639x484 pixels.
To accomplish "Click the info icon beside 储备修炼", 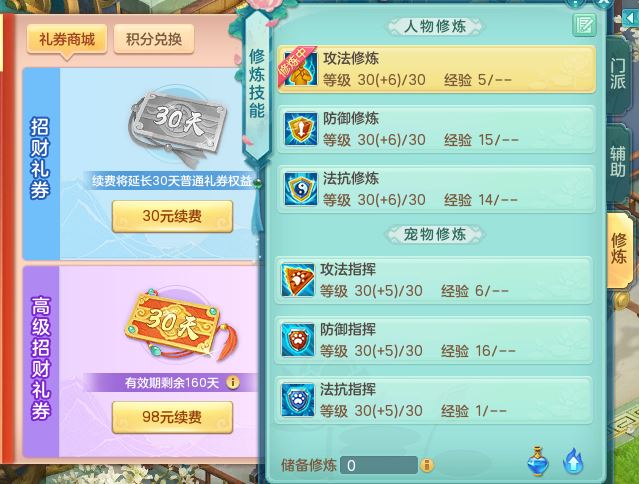I will point(427,465).
